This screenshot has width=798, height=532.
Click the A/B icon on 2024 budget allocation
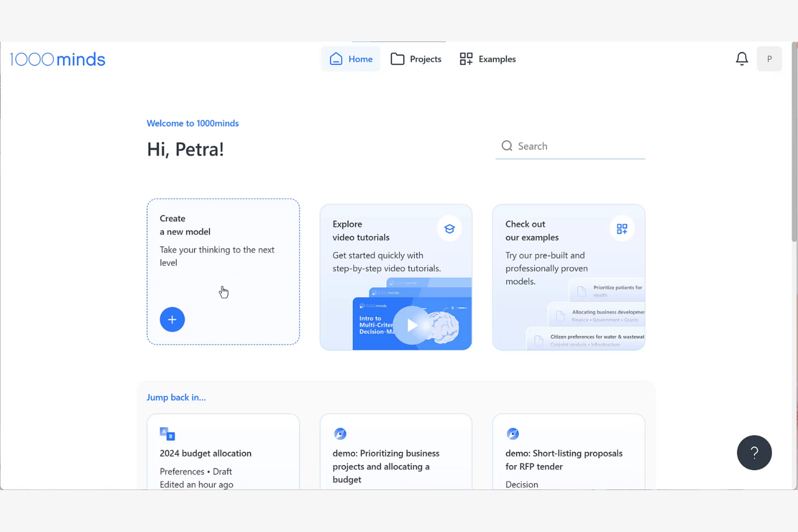(167, 433)
